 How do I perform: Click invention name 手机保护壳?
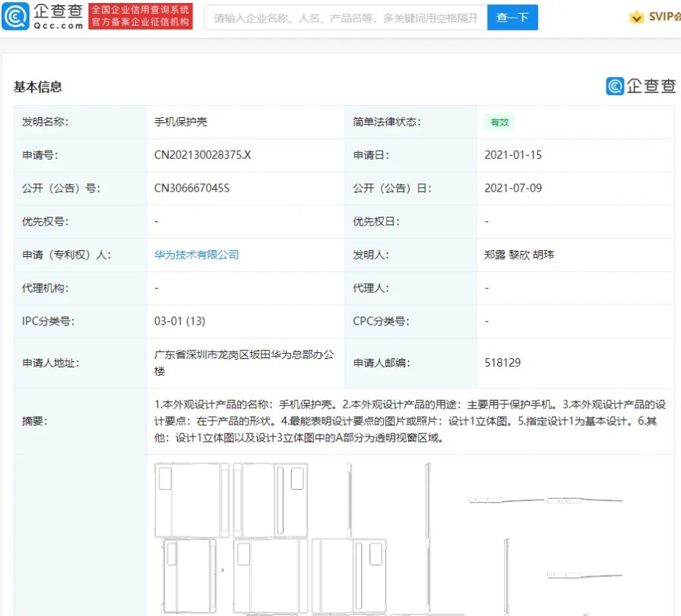point(181,122)
